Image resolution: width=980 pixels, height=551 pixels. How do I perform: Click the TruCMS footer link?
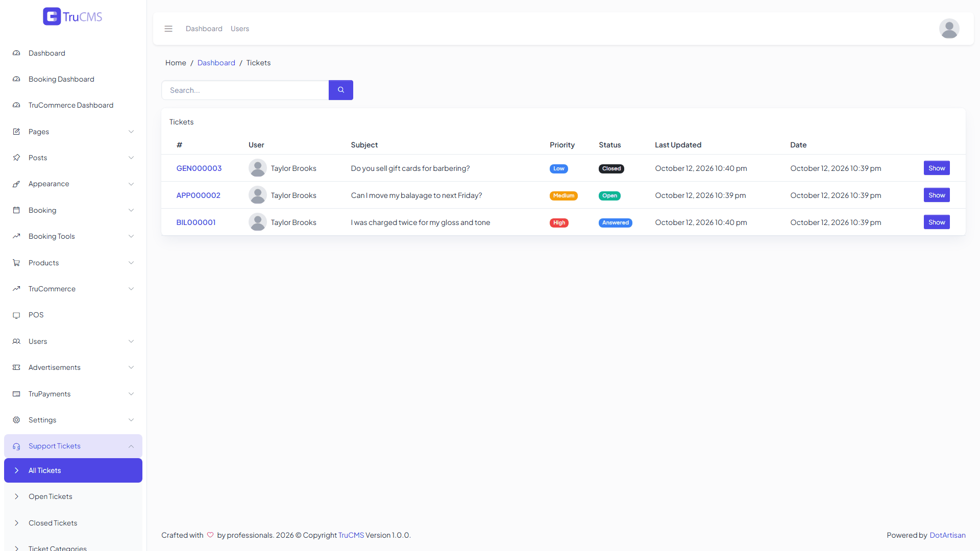pyautogui.click(x=351, y=535)
